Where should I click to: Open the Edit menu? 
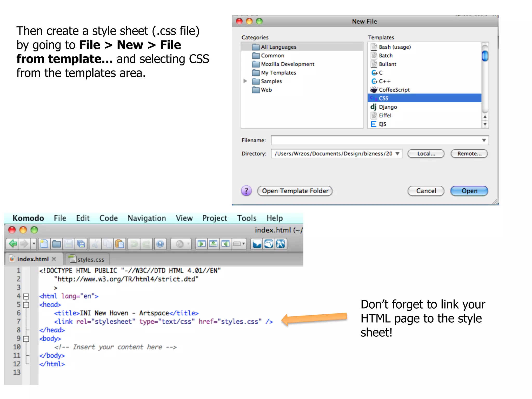83,218
